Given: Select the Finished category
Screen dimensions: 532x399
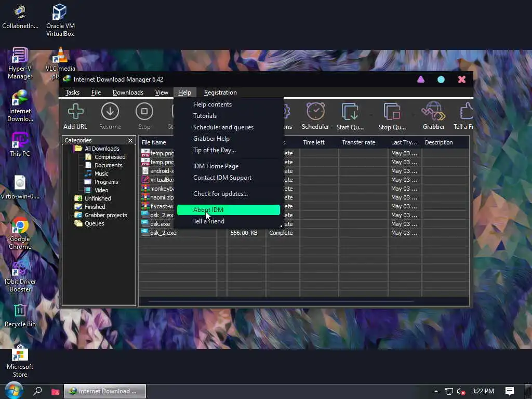Looking at the screenshot, I should pyautogui.click(x=90, y=207).
